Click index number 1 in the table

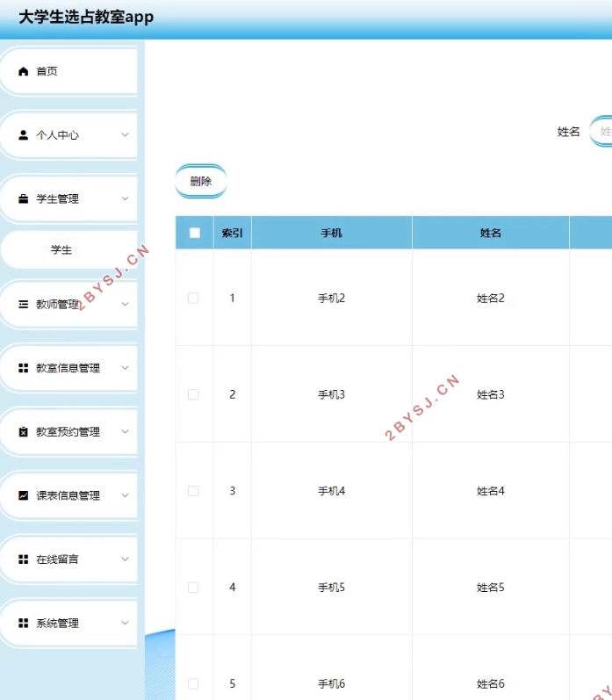[x=232, y=299]
